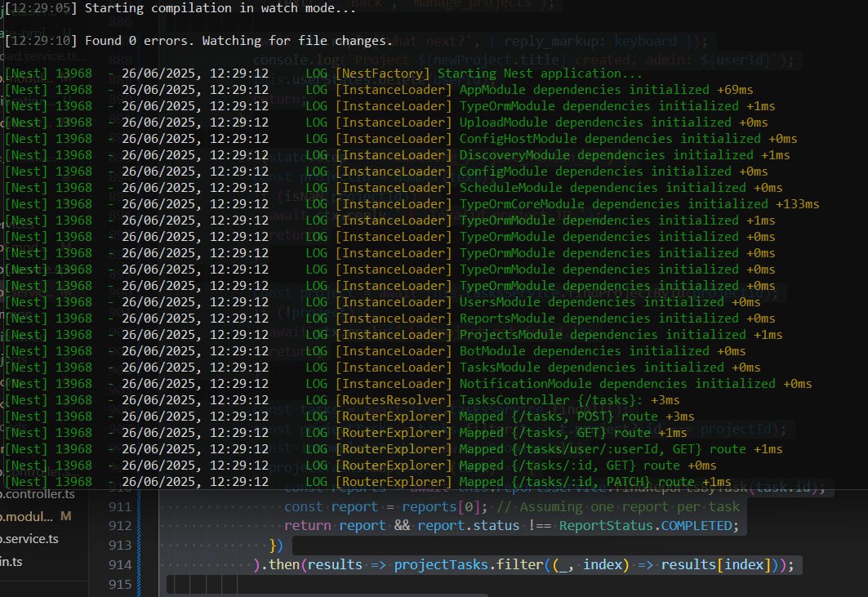Open the .controller.ts file in the explorer
Viewport: 868px width, 597px height.
pos(37,494)
